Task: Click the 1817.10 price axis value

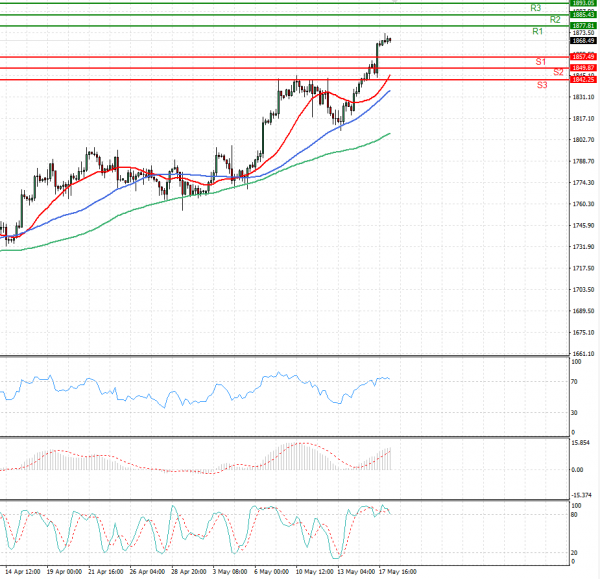Action: click(583, 119)
